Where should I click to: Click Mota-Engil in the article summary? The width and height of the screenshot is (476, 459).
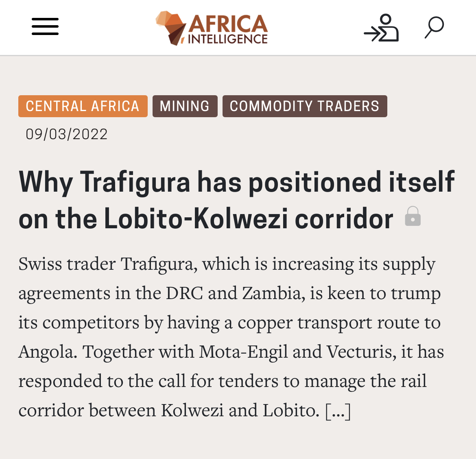[243, 352]
